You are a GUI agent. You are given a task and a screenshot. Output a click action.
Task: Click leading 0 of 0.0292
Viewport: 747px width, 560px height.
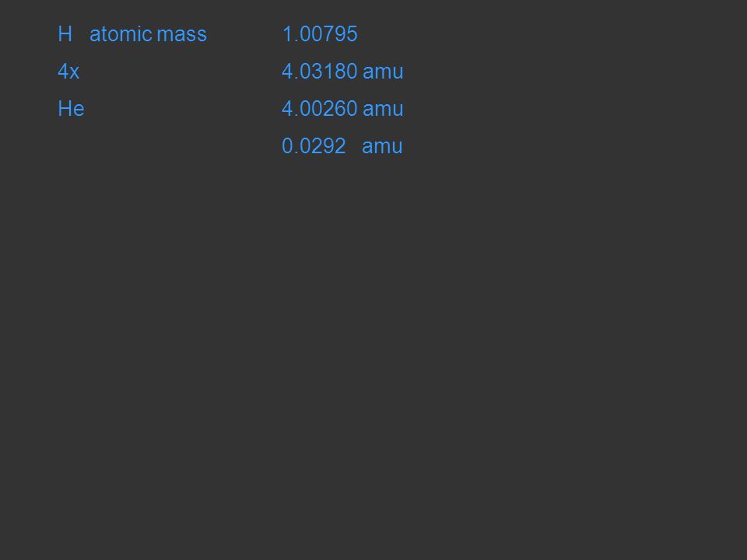coord(287,145)
